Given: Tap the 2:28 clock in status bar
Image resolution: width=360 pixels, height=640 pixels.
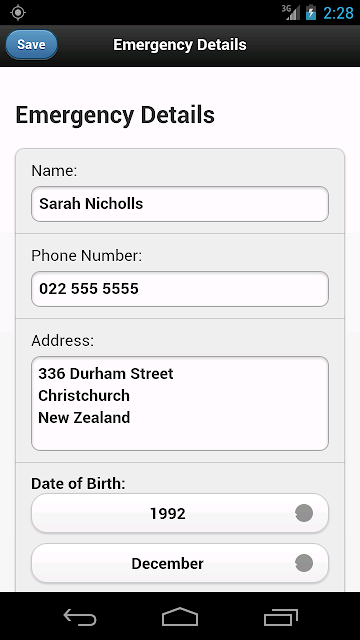Looking at the screenshot, I should [338, 13].
